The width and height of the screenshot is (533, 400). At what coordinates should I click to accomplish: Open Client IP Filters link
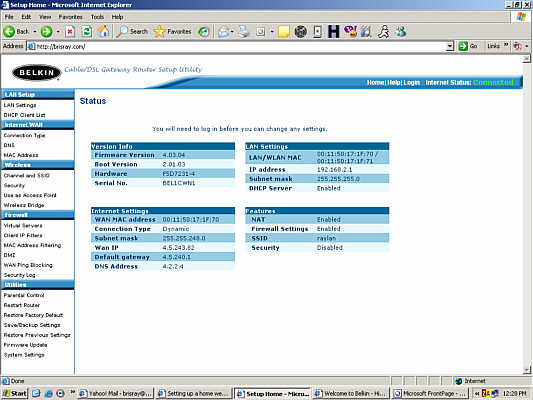point(23,235)
